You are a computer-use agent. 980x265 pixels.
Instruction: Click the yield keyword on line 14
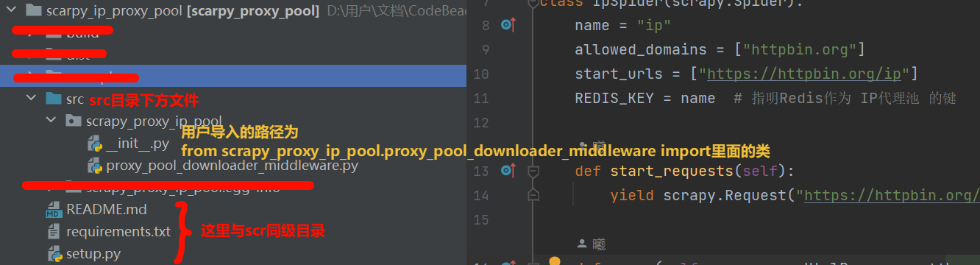coord(632,196)
